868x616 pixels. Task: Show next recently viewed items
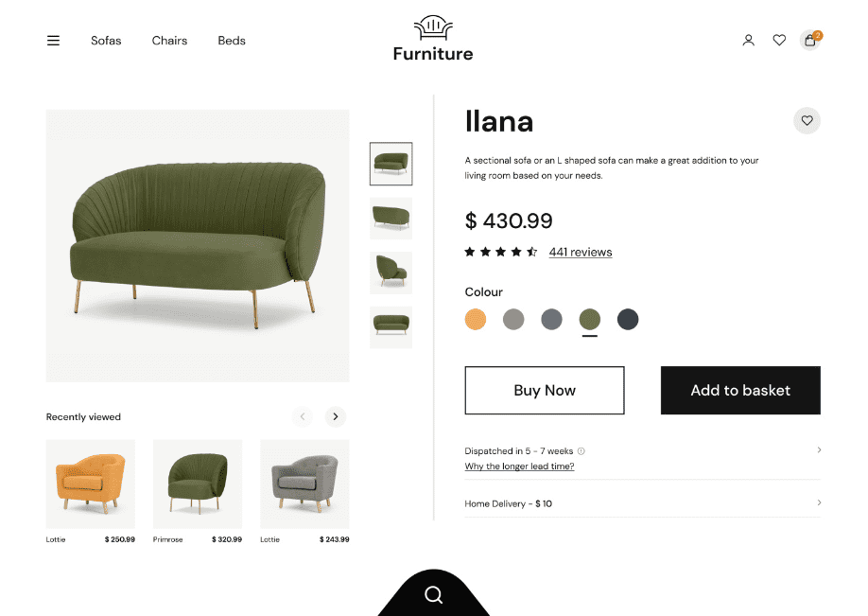tap(336, 416)
